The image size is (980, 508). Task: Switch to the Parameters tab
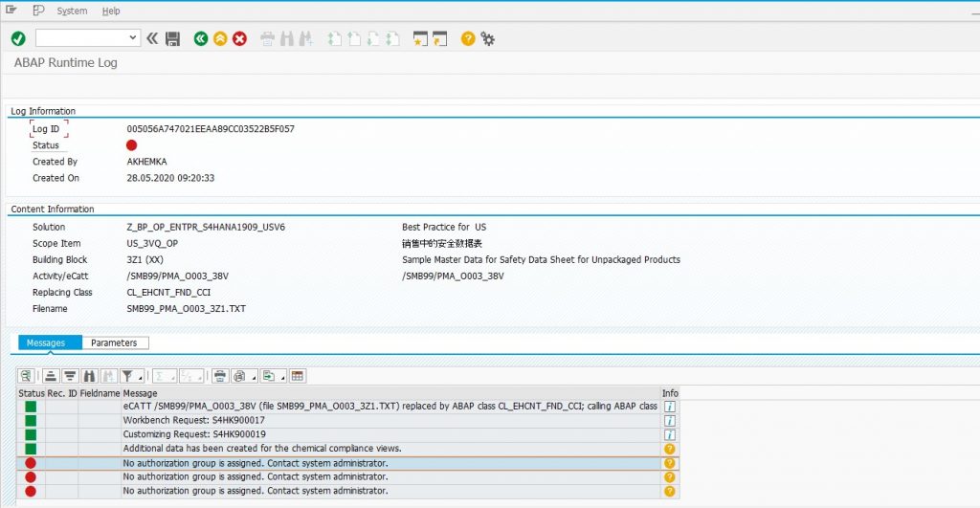tap(115, 342)
